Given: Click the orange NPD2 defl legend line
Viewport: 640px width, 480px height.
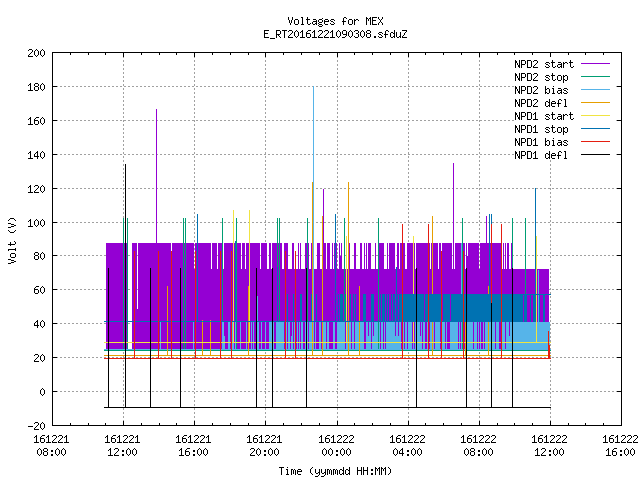Looking at the screenshot, I should pos(596,102).
